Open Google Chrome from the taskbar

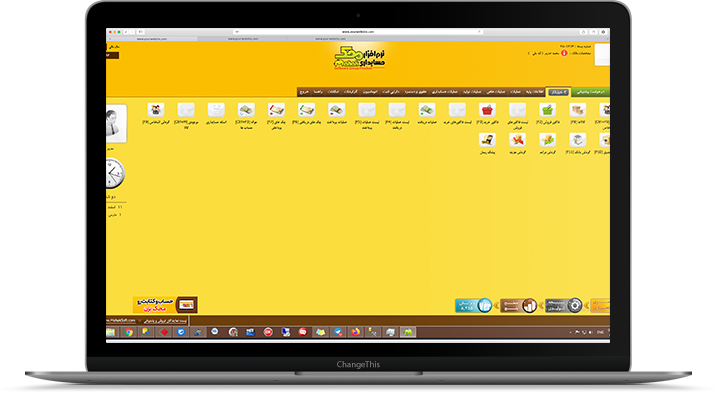129,332
